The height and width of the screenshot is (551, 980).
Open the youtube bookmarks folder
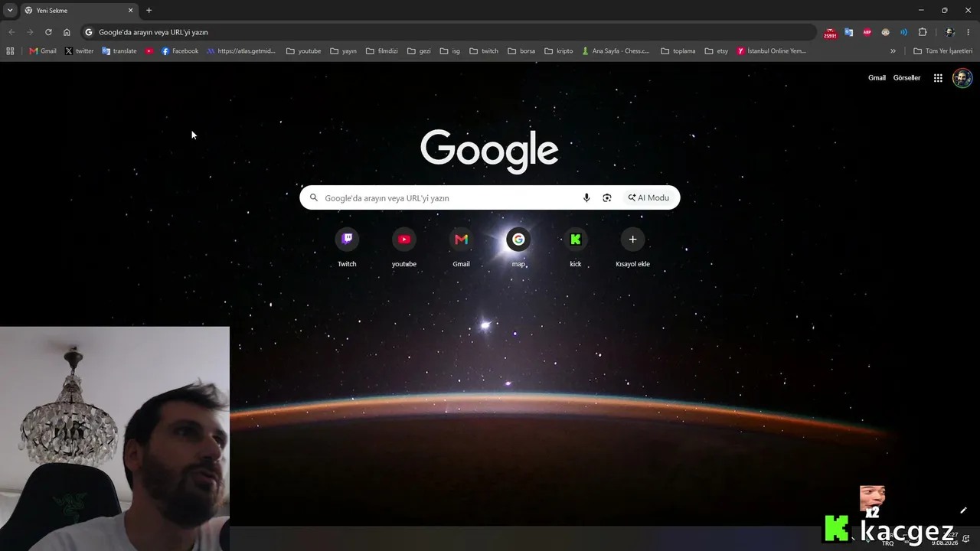click(303, 51)
